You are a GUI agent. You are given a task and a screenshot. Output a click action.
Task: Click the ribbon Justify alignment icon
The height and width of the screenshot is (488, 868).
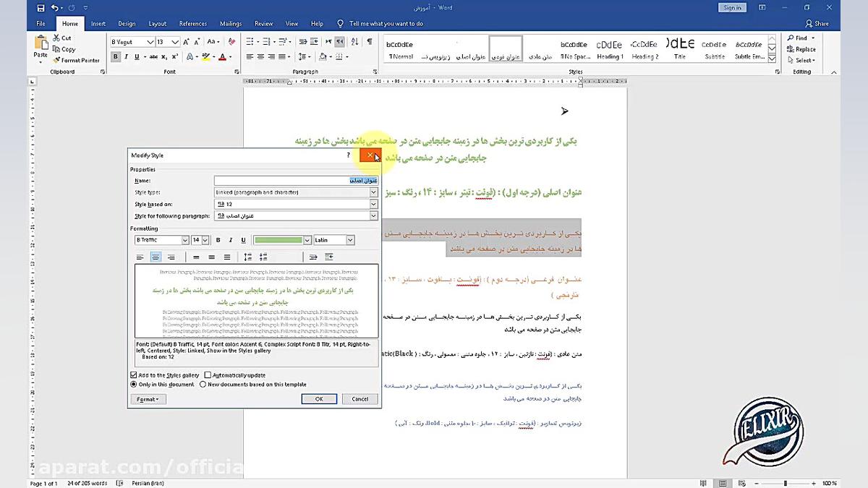(282, 56)
